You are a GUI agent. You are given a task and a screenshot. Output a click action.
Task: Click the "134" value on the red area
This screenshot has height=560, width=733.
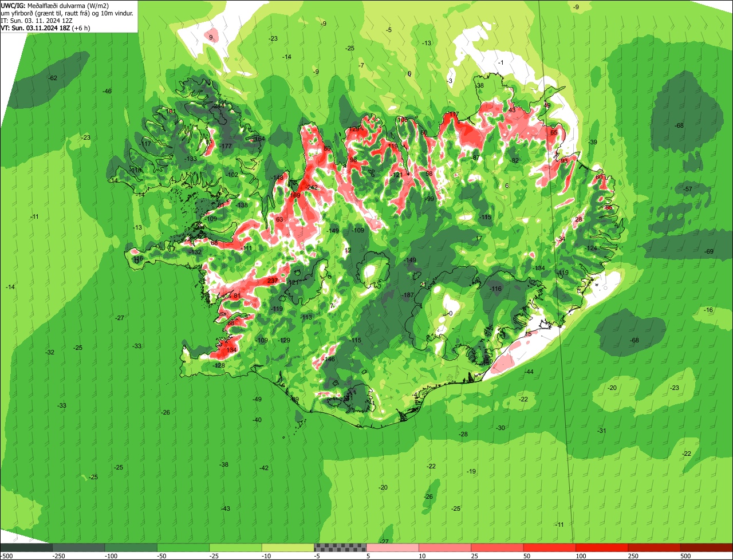click(x=231, y=350)
